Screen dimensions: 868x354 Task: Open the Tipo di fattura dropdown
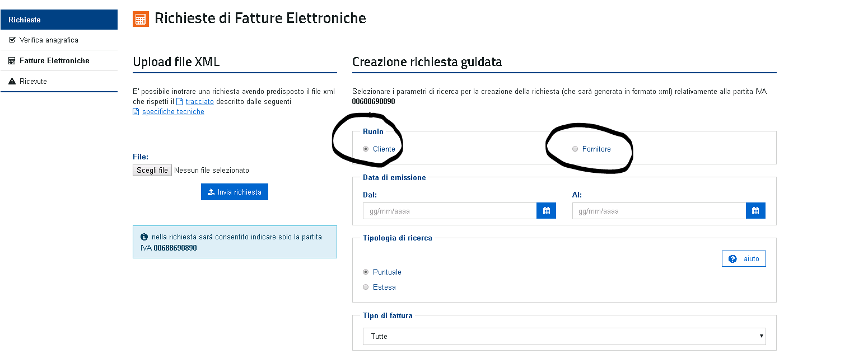point(564,337)
